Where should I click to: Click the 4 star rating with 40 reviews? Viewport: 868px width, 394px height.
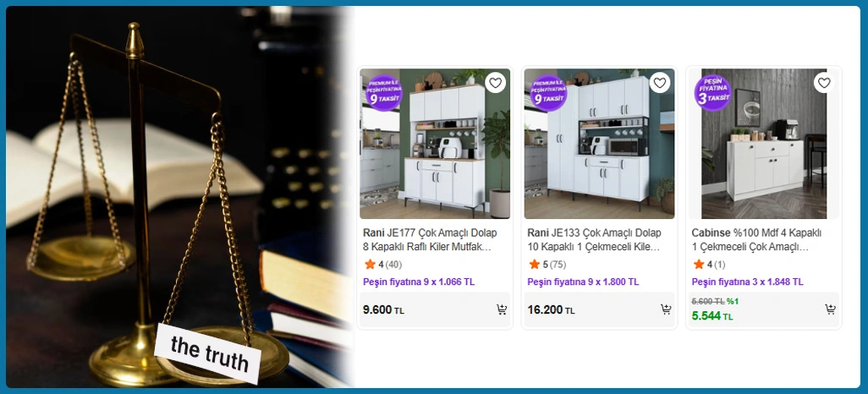coord(383,265)
